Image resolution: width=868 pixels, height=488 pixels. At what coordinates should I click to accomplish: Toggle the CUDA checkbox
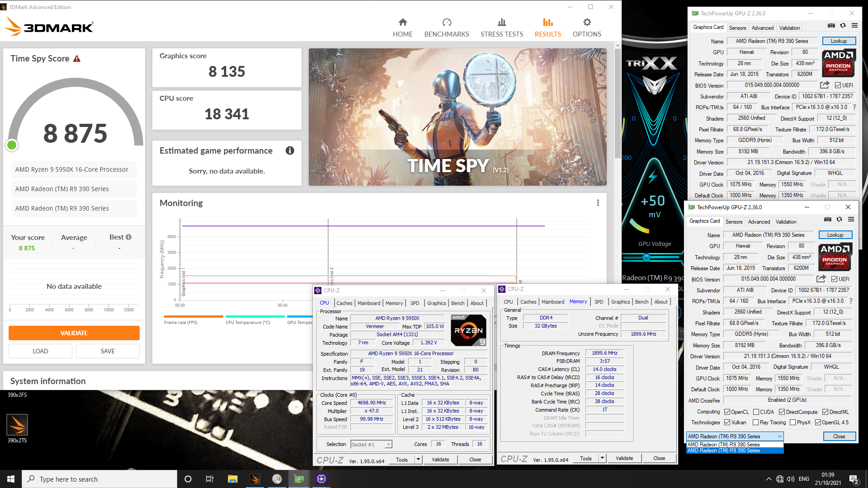pos(756,412)
